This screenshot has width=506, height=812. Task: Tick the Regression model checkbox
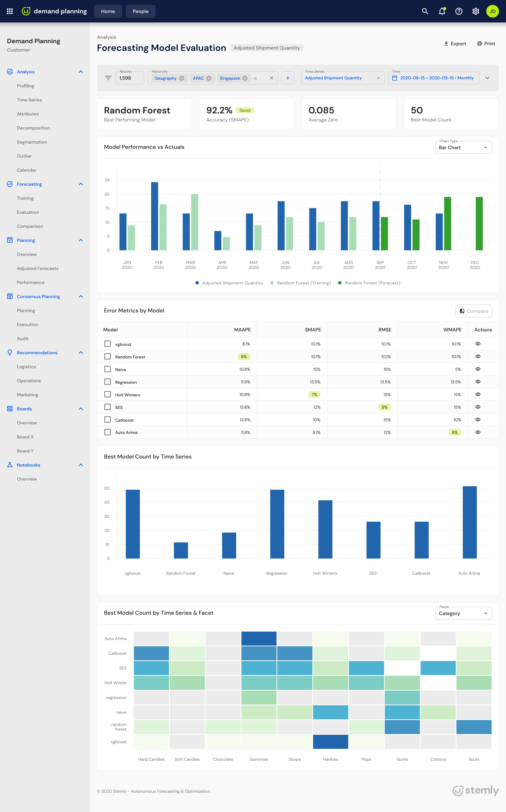(x=107, y=381)
